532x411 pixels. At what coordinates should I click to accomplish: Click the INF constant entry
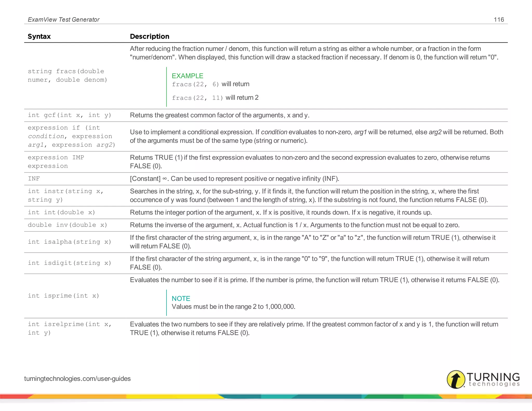(34, 179)
